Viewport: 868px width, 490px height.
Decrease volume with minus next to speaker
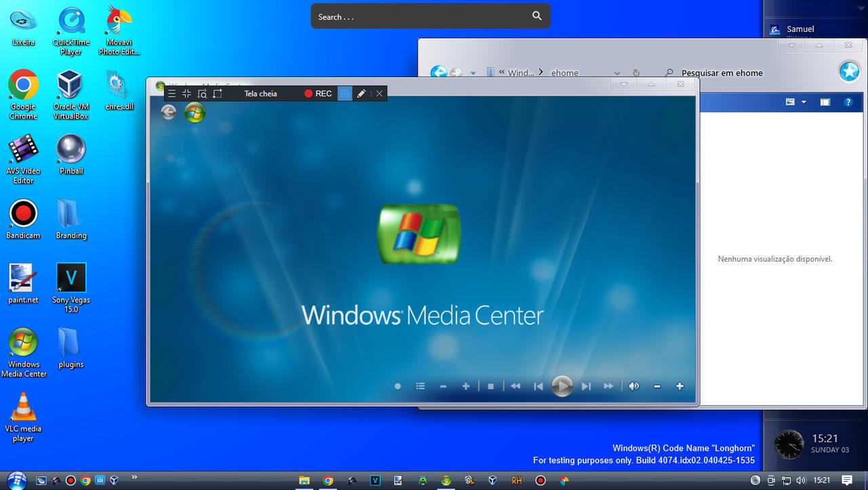click(x=657, y=386)
